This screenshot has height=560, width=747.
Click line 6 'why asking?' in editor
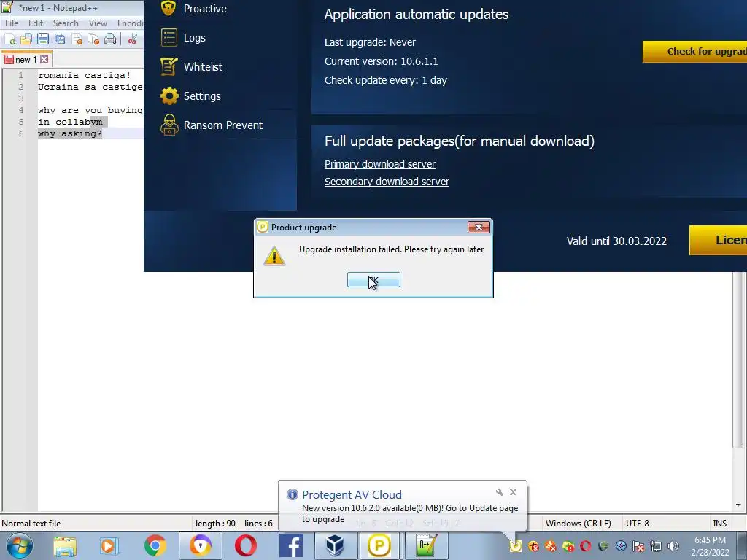point(70,134)
